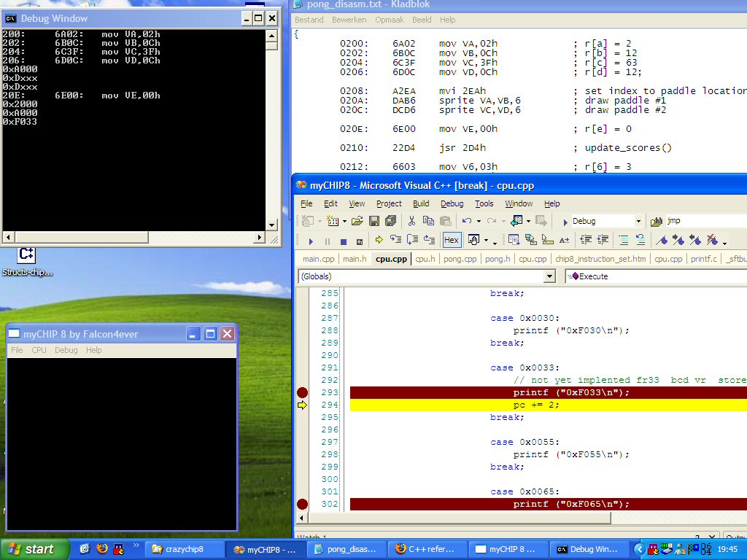747x560 pixels.
Task: Click the Save floppy disk icon
Action: [x=374, y=221]
